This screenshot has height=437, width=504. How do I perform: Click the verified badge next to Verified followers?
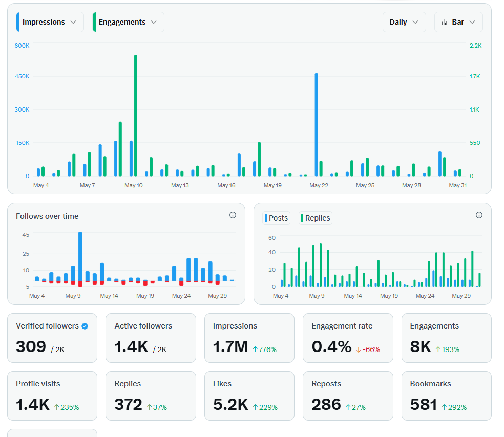tap(85, 326)
